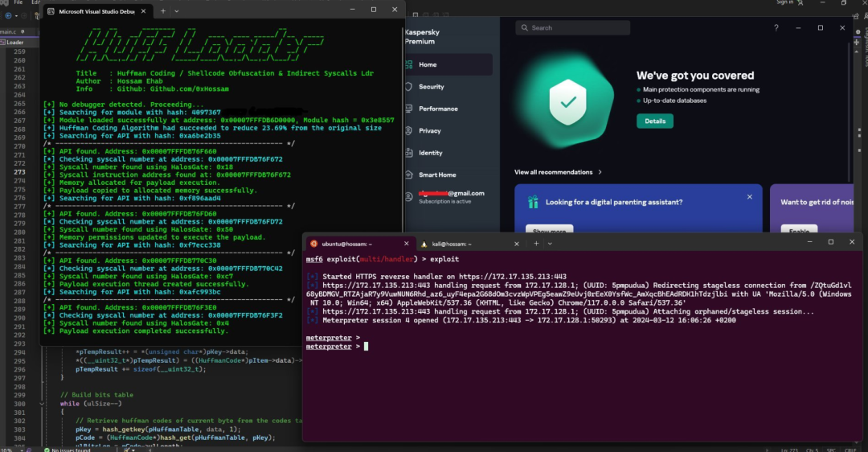Image resolution: width=868 pixels, height=452 pixels.
Task: Click line number 273 in editor gutter
Action: [x=19, y=172]
